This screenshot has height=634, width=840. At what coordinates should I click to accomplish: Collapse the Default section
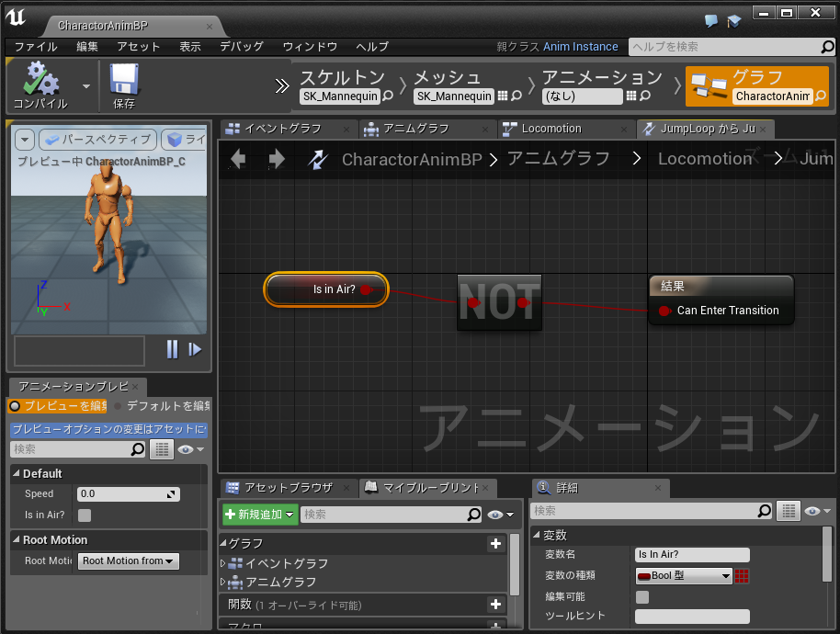point(16,473)
